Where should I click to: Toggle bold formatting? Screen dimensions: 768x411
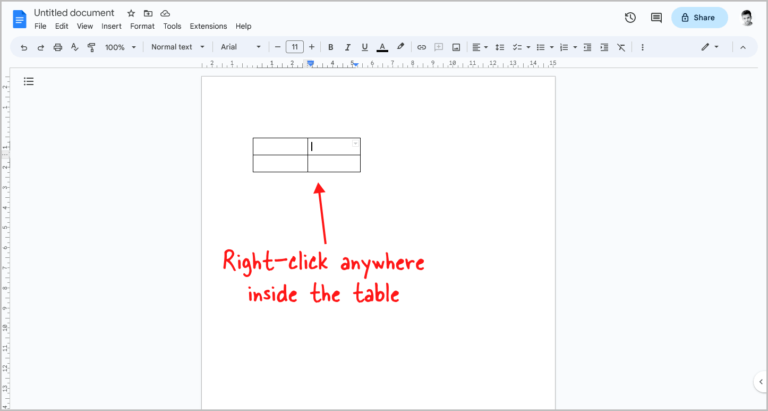[x=331, y=48]
